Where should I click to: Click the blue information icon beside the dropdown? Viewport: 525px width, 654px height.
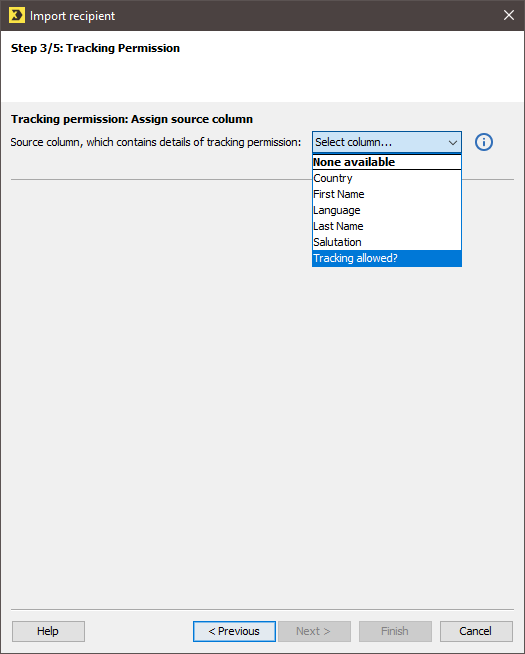(484, 142)
